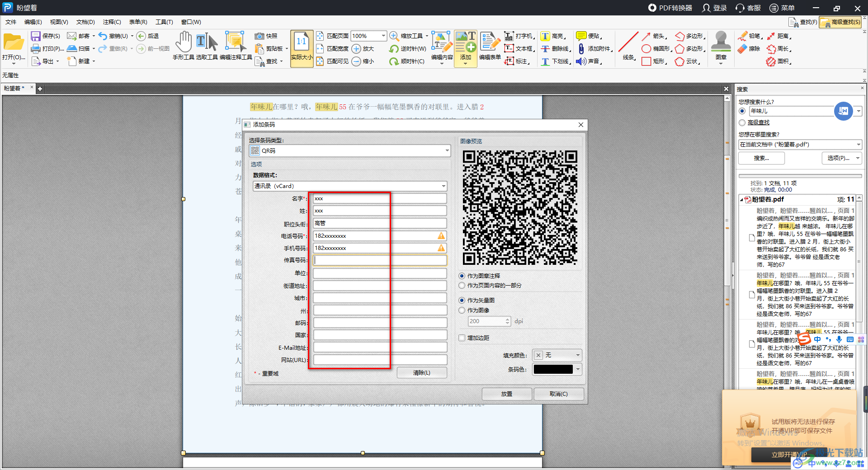Select the 便贴 sticky note tool
This screenshot has width=868, height=470.
point(581,36)
